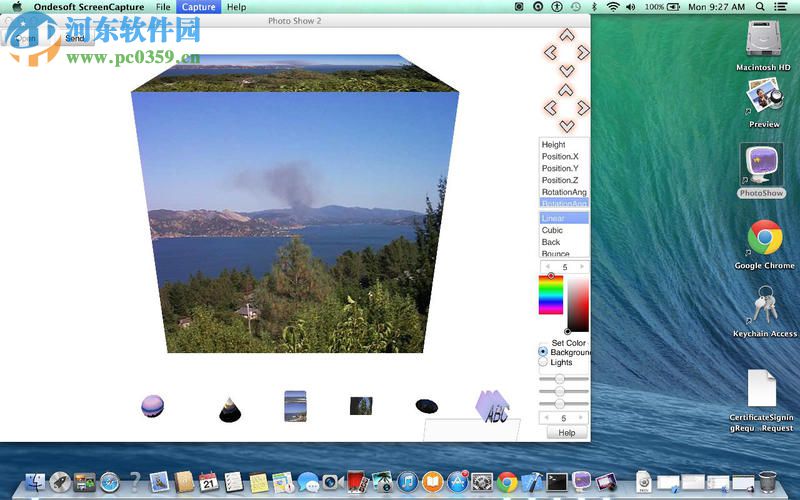This screenshot has height=500, width=800.
Task: Increase upper stepper value of 5
Action: click(581, 267)
